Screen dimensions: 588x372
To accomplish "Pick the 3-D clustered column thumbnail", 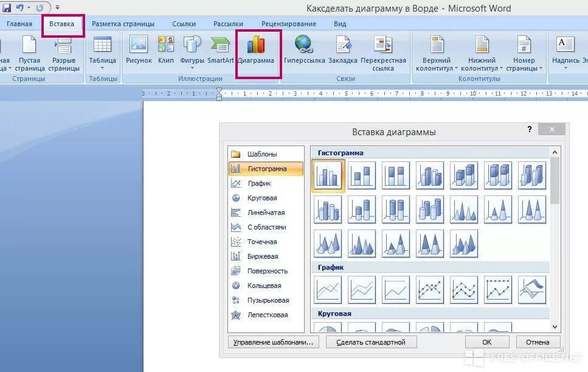I will [x=430, y=175].
